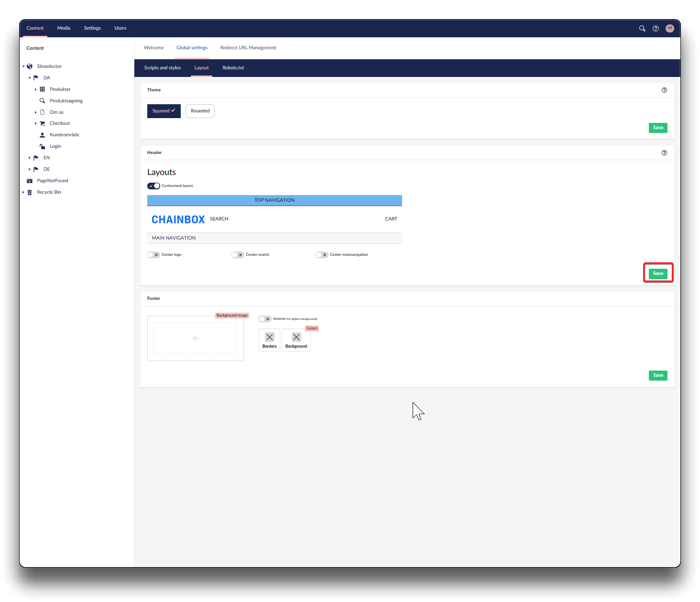The image size is (700, 602).
Task: Select the Rounded theme button
Action: click(200, 111)
